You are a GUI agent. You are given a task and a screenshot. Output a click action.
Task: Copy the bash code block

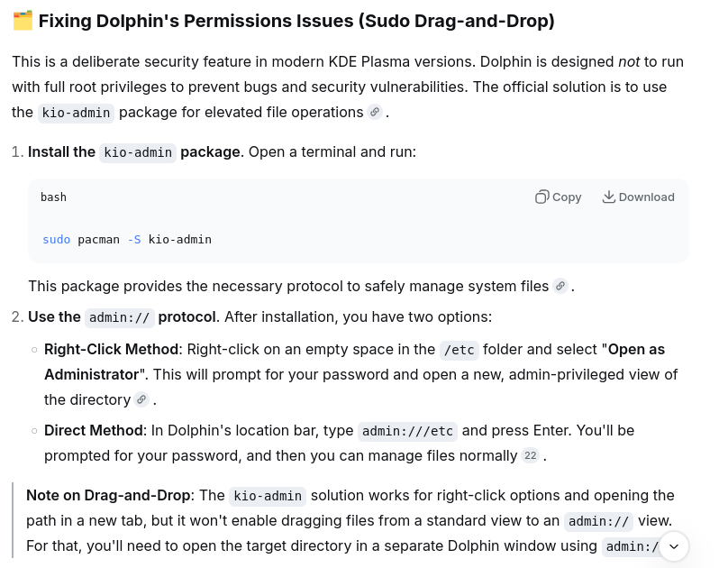(x=559, y=197)
